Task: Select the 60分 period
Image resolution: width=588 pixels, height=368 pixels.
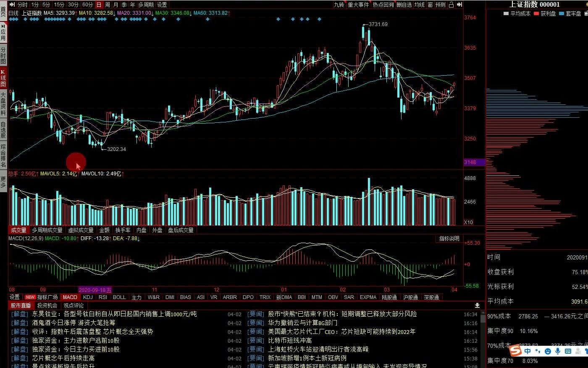Action: pos(87,5)
